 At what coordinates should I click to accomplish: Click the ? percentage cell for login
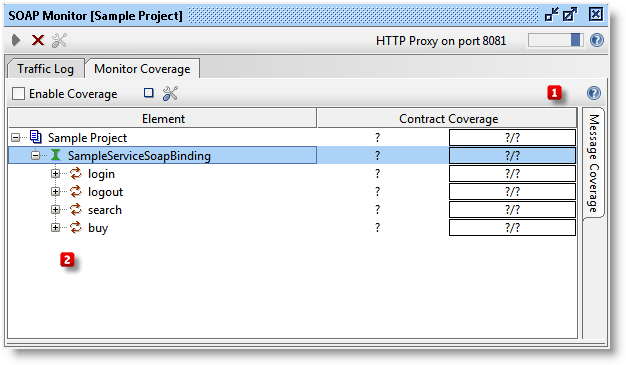377,173
